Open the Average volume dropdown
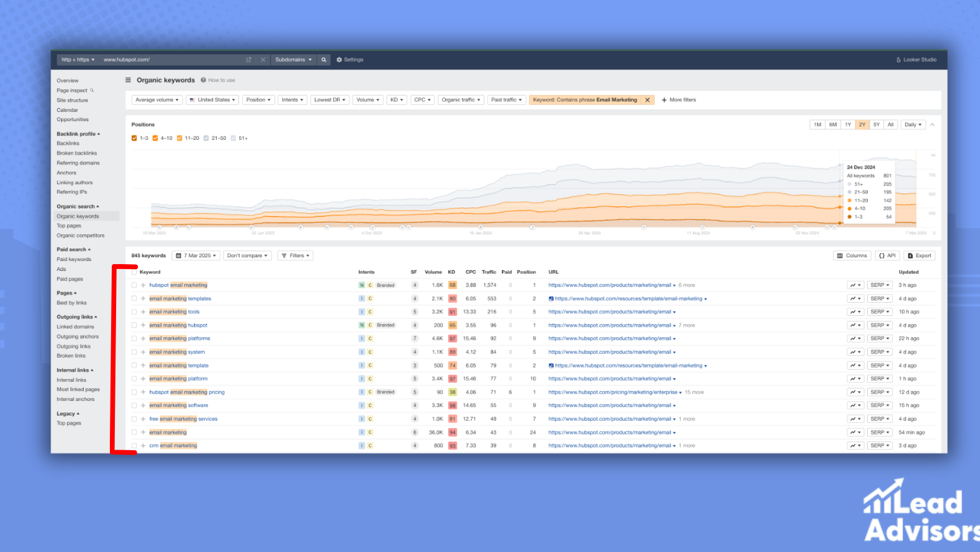Screen dimensions: 980x552 coord(157,100)
